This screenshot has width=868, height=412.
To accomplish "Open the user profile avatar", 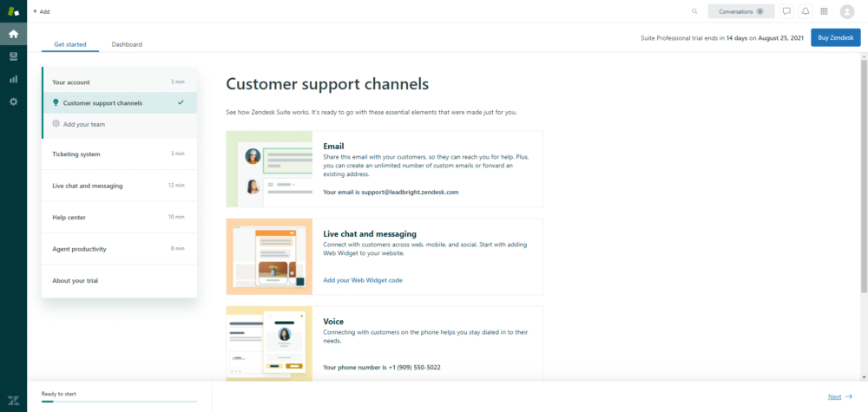I will 847,11.
